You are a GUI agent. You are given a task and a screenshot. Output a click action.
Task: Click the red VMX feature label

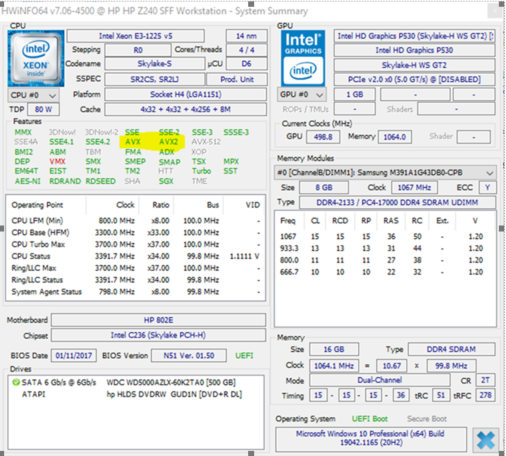57,162
